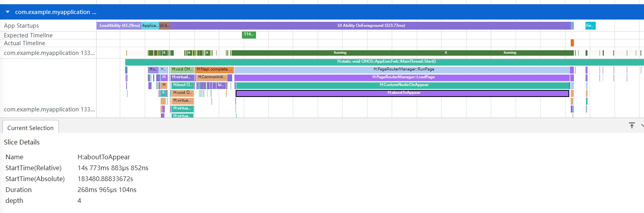Select the Actual Timeline row label
Screen dimensions: 644x213
(x=25, y=43)
